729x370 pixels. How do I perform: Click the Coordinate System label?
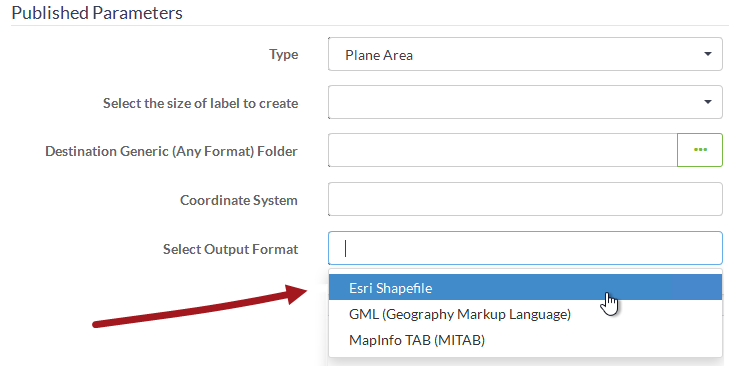coord(239,200)
